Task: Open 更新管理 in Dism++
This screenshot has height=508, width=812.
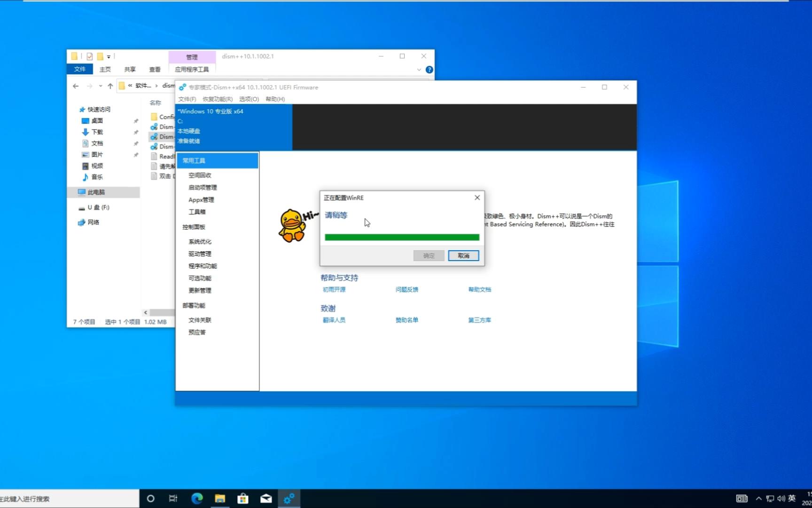Action: click(200, 290)
